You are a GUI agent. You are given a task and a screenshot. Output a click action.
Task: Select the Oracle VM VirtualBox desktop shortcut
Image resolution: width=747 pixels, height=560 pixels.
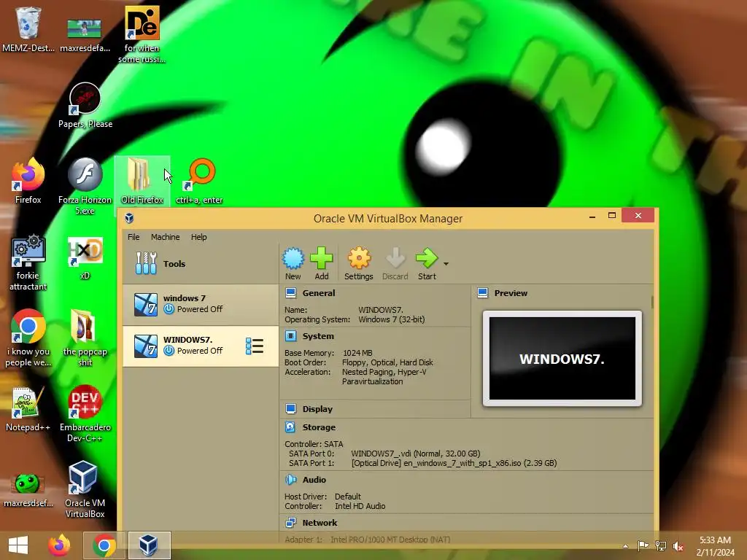coord(85,489)
